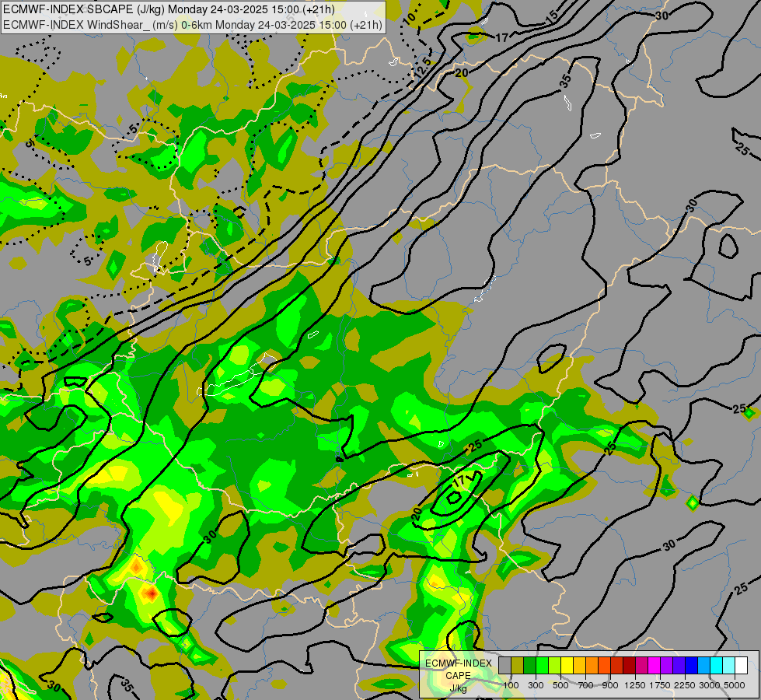Pick the dark red legend swatch

pos(629,666)
